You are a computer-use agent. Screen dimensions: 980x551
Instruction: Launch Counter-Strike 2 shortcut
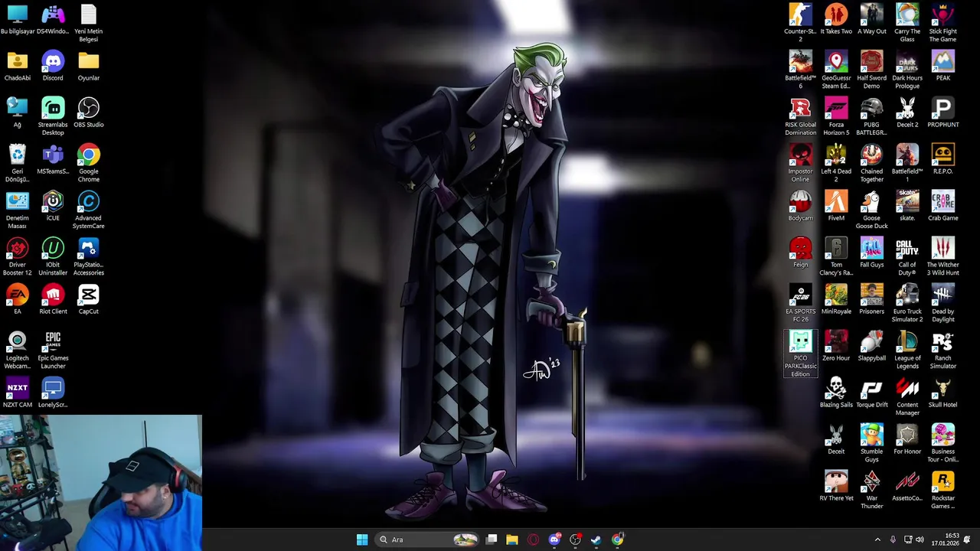coord(801,23)
